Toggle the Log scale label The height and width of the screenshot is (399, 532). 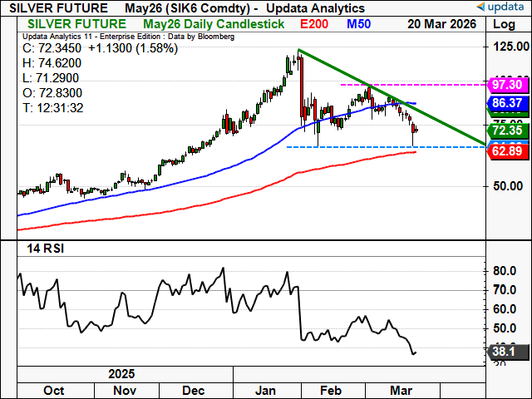505,25
